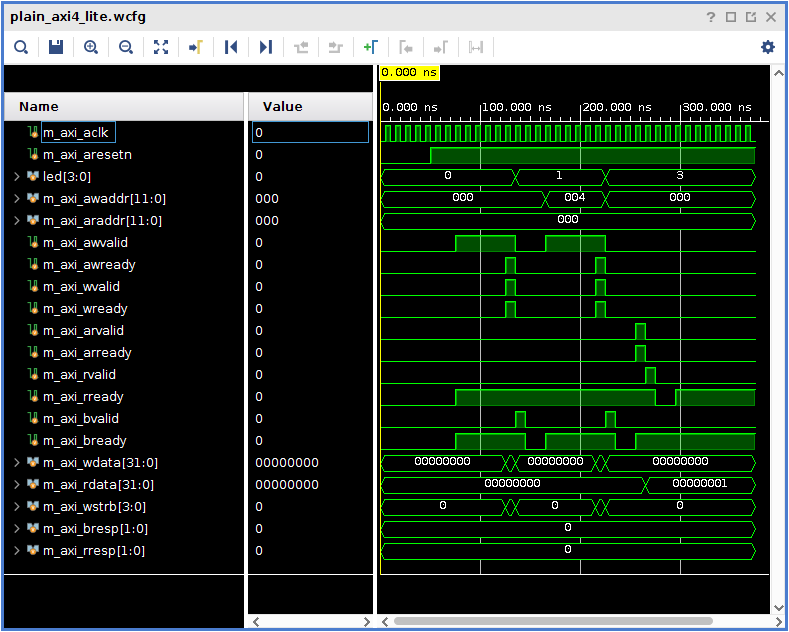Click the m_axi_aclk value field
This screenshot has width=789, height=632.
click(x=310, y=132)
